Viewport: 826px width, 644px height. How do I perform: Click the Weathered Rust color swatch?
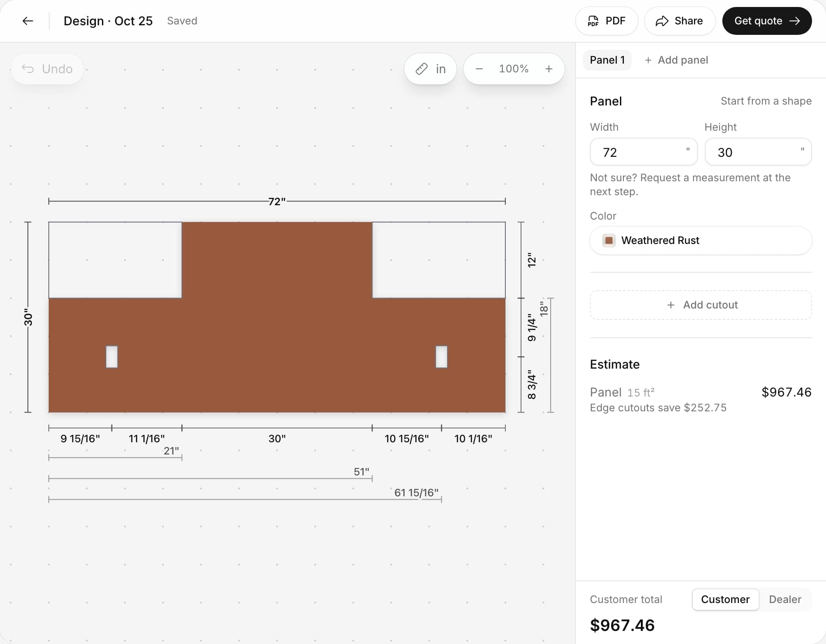(x=609, y=241)
